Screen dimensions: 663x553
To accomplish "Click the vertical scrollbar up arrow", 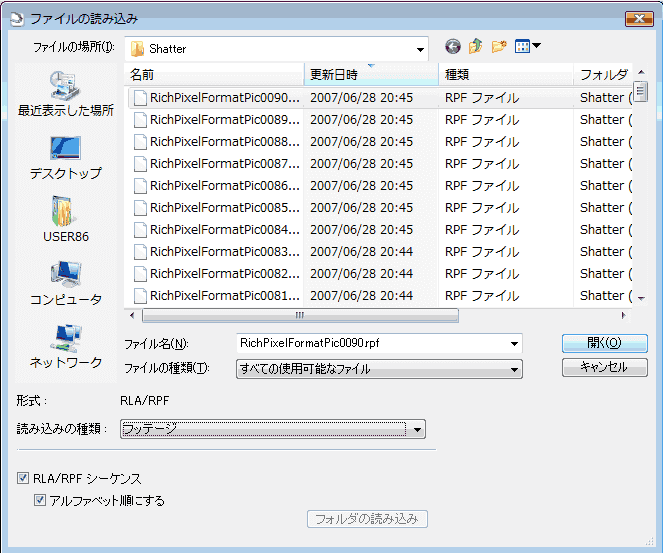I will point(641,72).
